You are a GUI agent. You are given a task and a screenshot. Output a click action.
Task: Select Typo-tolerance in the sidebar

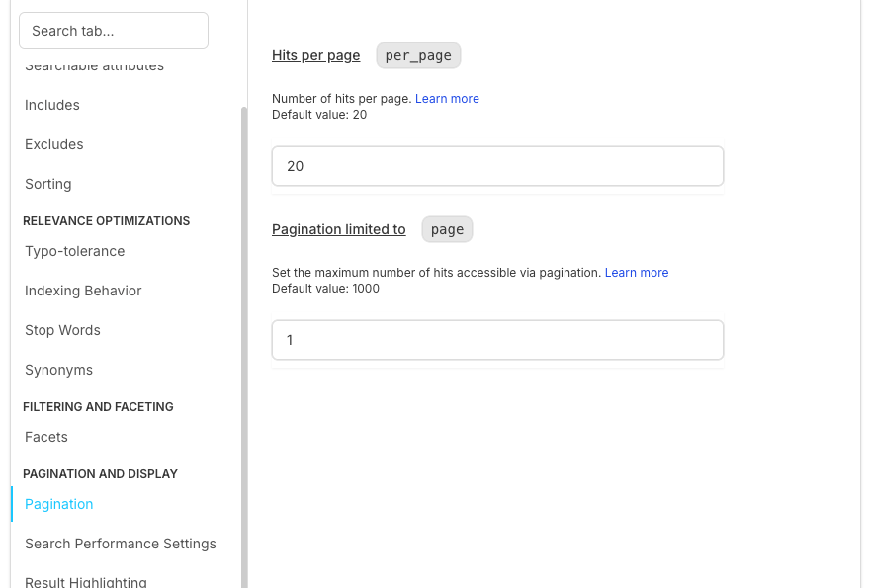pos(75,251)
